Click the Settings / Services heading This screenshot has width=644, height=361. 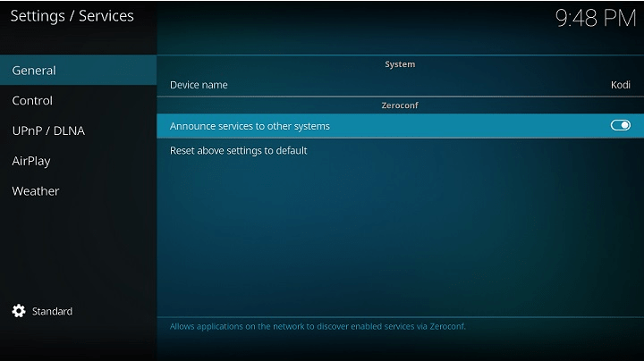pyautogui.click(x=72, y=16)
